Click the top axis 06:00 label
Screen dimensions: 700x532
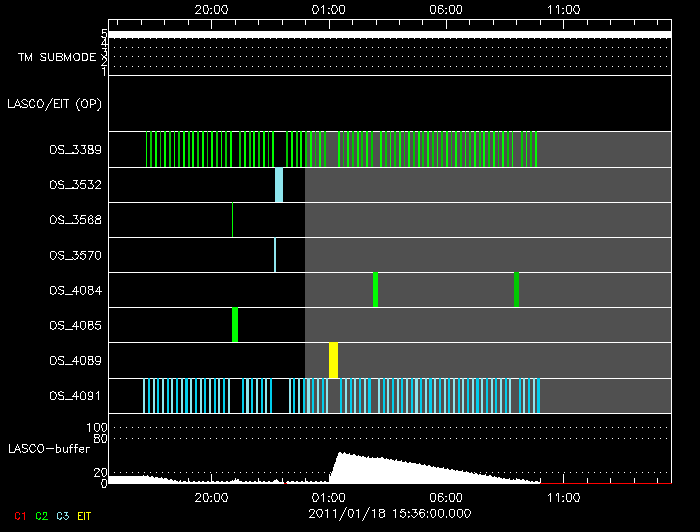click(446, 10)
